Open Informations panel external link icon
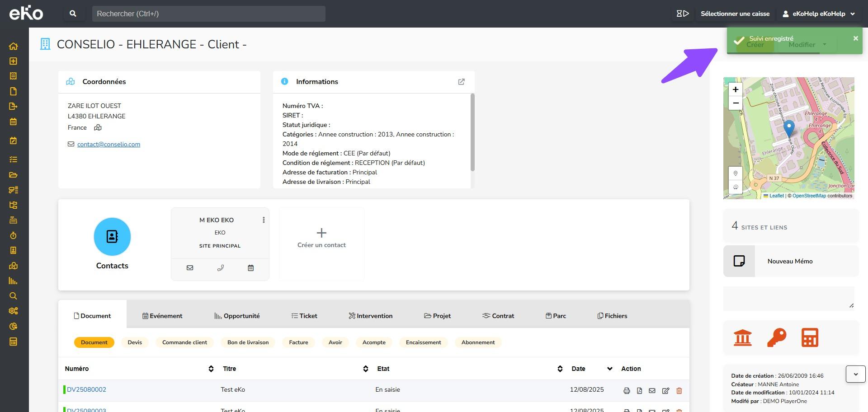 461,82
